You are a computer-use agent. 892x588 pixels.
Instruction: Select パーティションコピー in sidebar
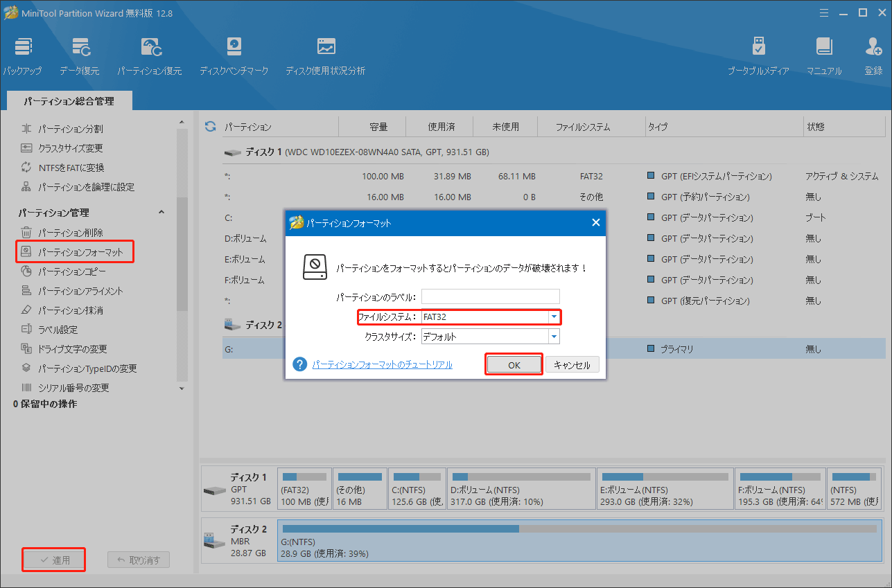tap(63, 271)
